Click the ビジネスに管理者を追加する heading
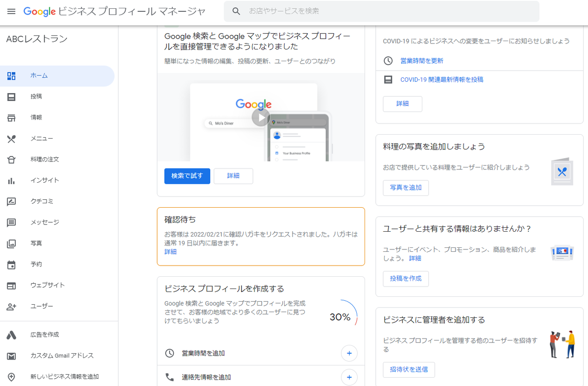 point(434,320)
